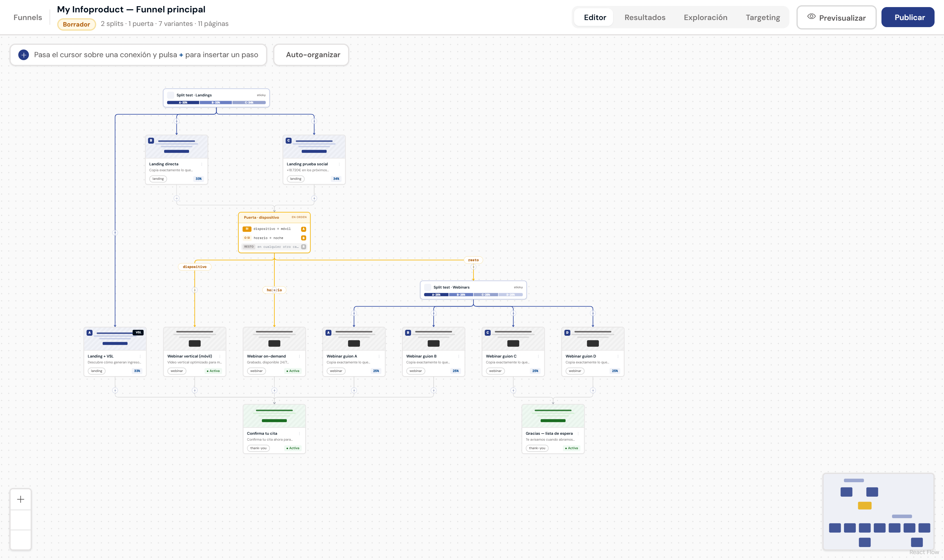Screen dimensions: 944x560
Task: Insert step below Webinar guion C card
Action: click(513, 390)
